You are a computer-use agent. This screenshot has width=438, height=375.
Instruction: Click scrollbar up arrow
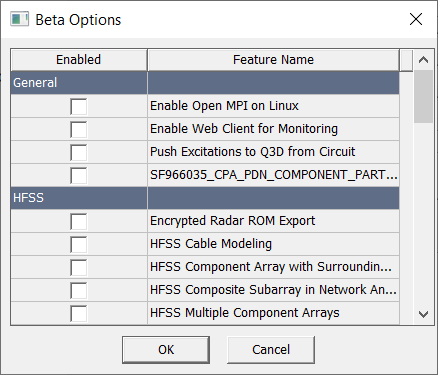423,60
